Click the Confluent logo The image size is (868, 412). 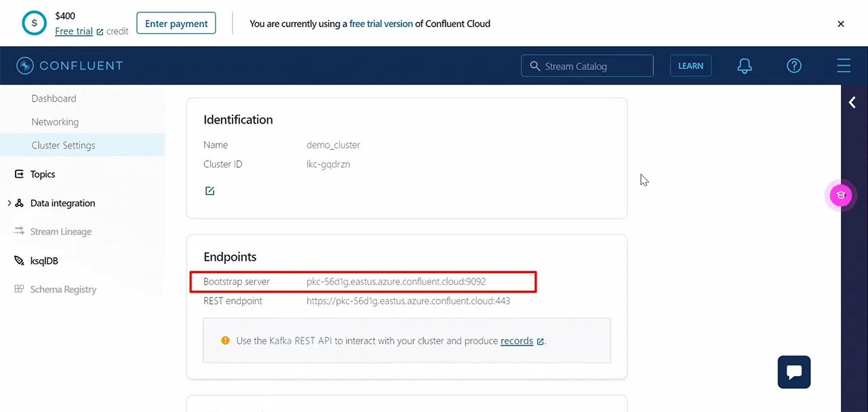pos(71,66)
